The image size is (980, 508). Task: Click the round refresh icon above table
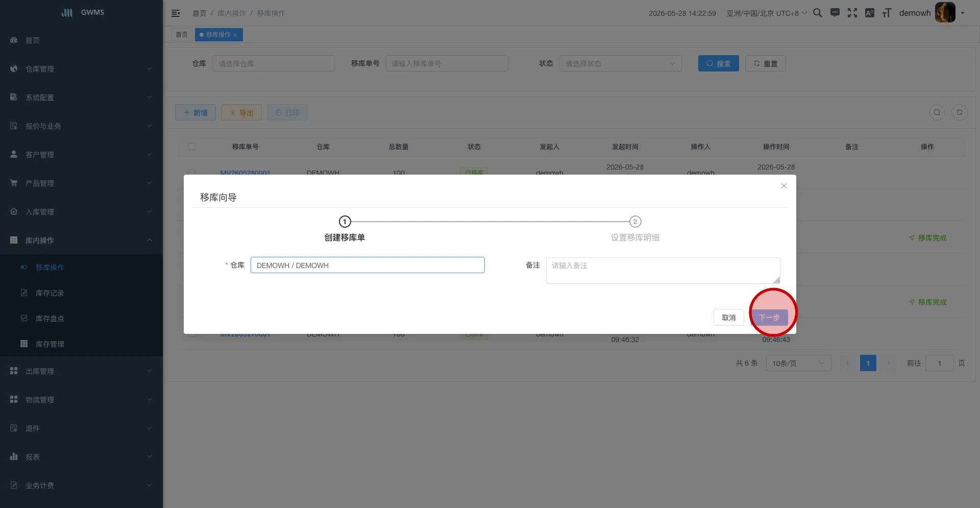point(960,112)
